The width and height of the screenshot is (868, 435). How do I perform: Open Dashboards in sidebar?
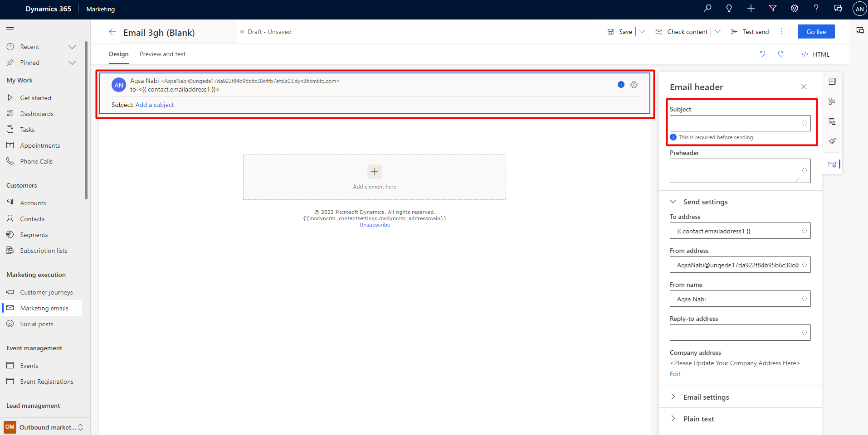pyautogui.click(x=42, y=114)
